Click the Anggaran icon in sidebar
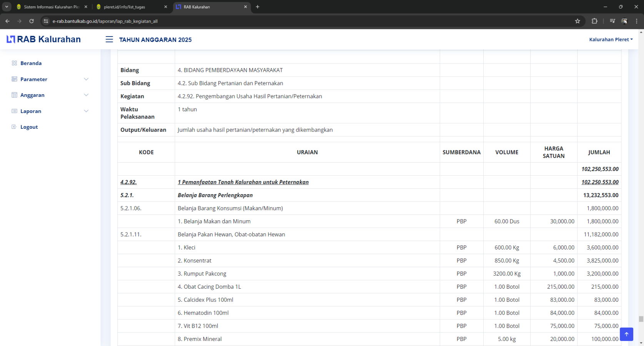The image size is (644, 346). click(14, 95)
